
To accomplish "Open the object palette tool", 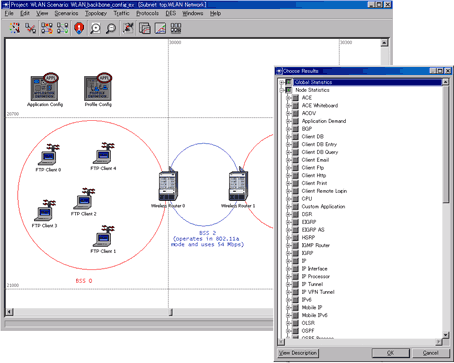I will pos(15,28).
